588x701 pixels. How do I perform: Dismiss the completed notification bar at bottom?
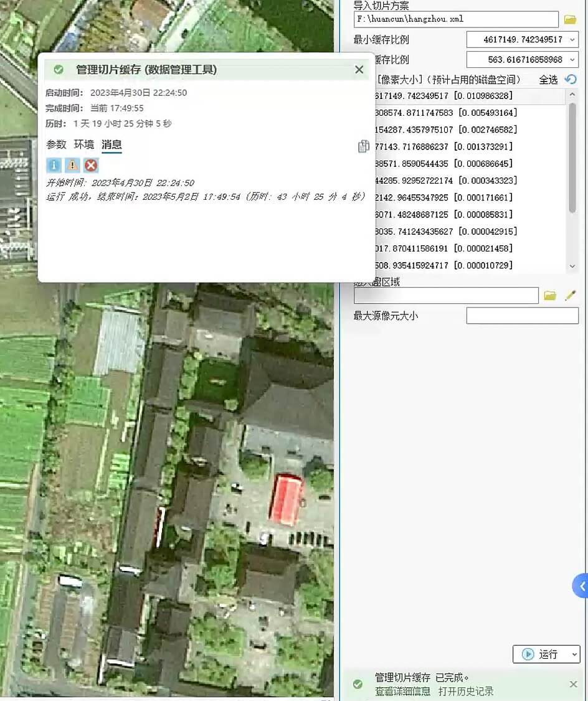tap(573, 684)
